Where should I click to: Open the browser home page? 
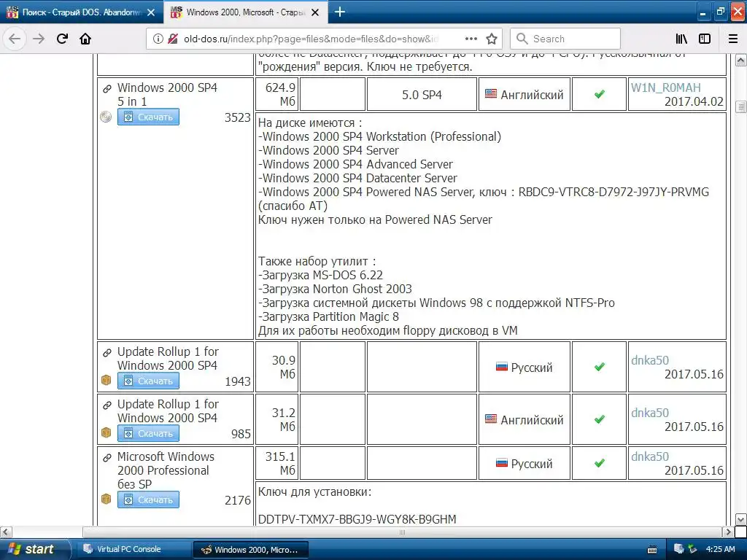click(85, 39)
